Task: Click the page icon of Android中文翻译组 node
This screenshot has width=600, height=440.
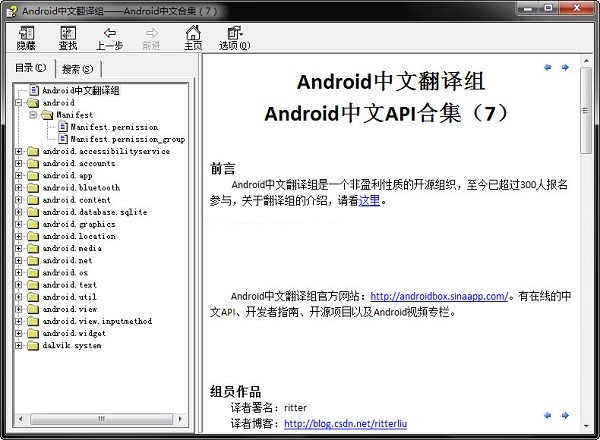Action: (x=34, y=90)
